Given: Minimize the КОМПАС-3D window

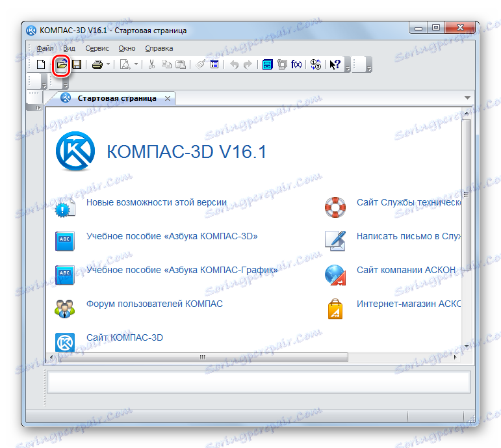Looking at the screenshot, I should tap(418, 28).
